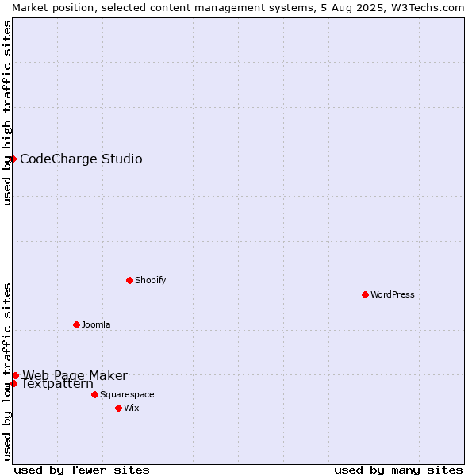Viewport: 476px width, 476px height.
Task: Click 'used by low traffic sites' axis label
Action: 6,373
